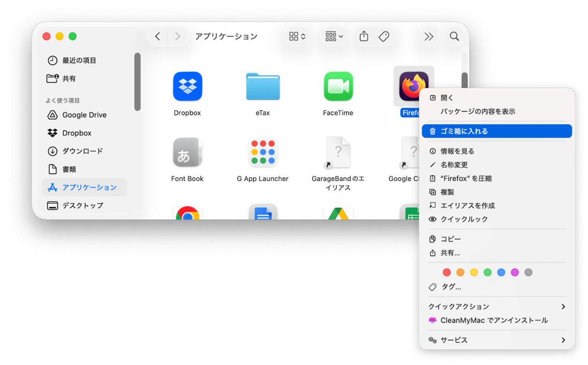Click the Dropbox label under its icon
This screenshot has width=588, height=365.
point(187,113)
